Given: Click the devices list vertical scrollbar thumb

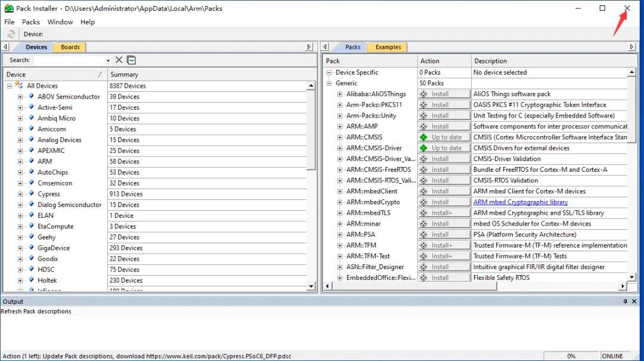Looking at the screenshot, I should point(311,129).
